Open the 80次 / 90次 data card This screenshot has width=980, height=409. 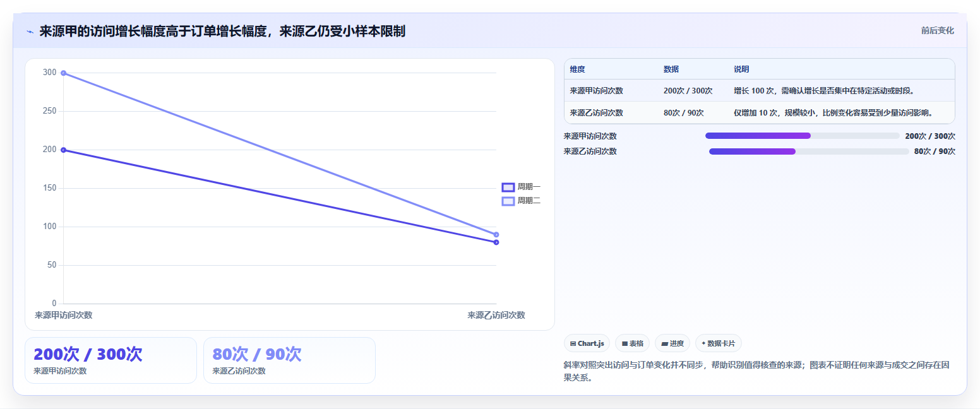tap(289, 360)
